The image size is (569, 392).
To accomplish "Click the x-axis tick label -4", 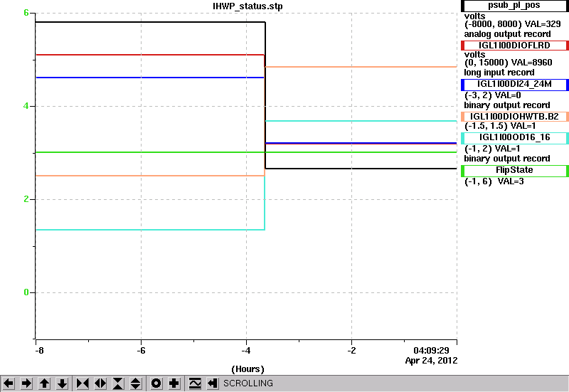I will (x=246, y=351).
